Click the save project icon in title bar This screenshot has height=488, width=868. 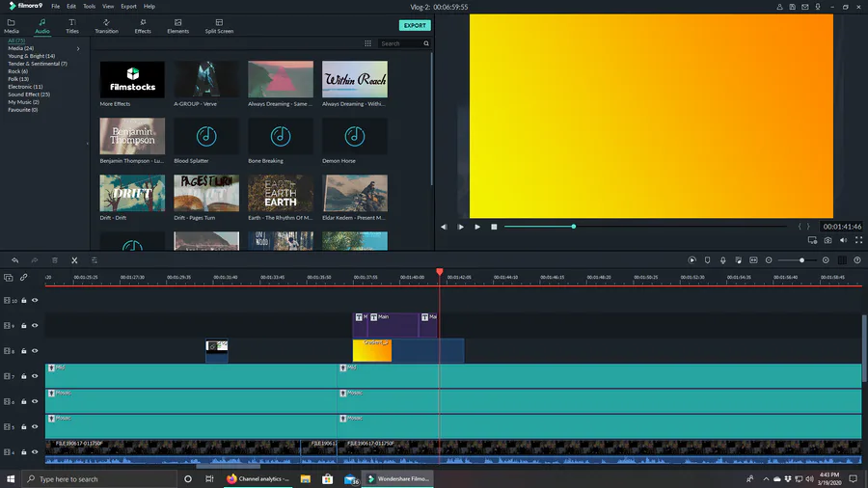tap(792, 7)
